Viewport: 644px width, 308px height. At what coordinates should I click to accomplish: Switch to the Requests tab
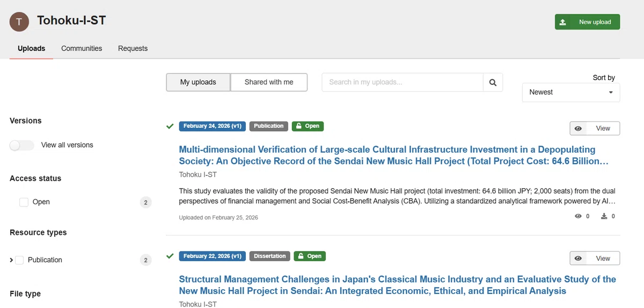(133, 48)
